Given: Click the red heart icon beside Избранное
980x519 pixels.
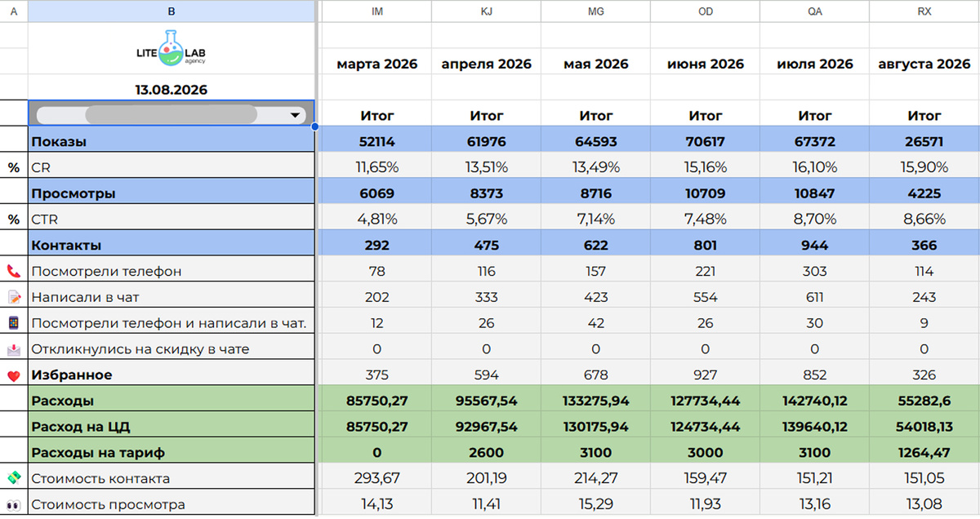Looking at the screenshot, I should [14, 375].
